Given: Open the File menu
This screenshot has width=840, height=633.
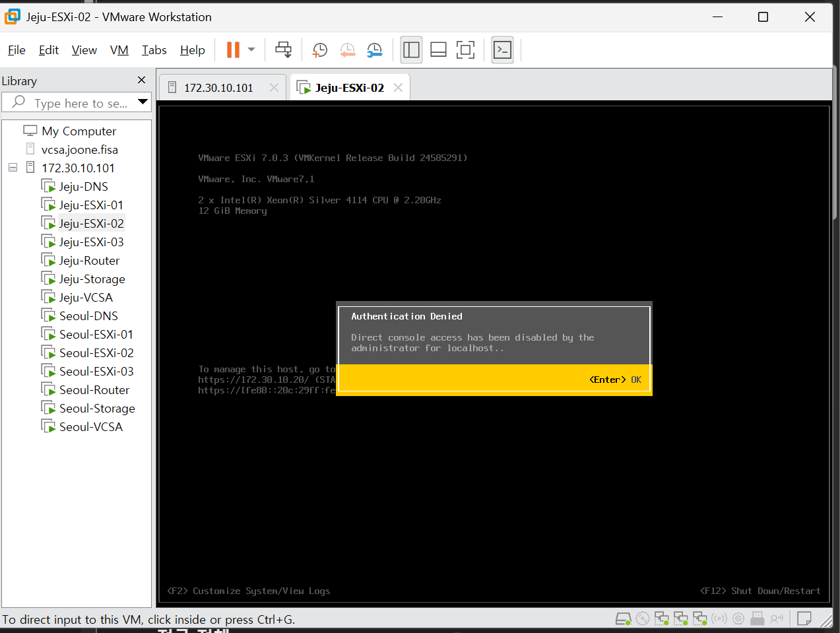Looking at the screenshot, I should click(16, 50).
